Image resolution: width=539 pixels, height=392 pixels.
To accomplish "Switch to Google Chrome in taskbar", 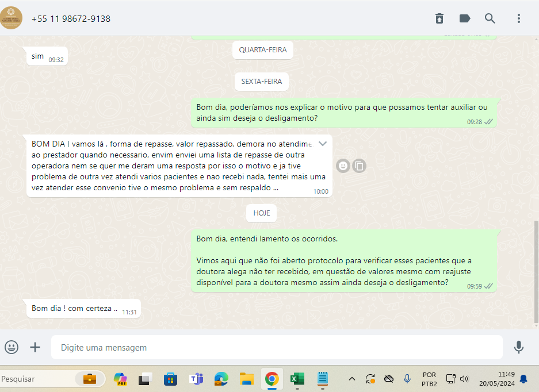I will [x=272, y=379].
